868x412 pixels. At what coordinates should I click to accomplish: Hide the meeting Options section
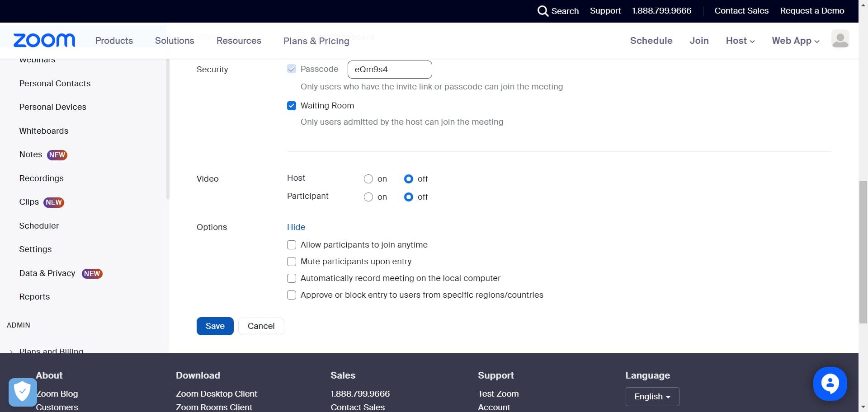pos(296,227)
